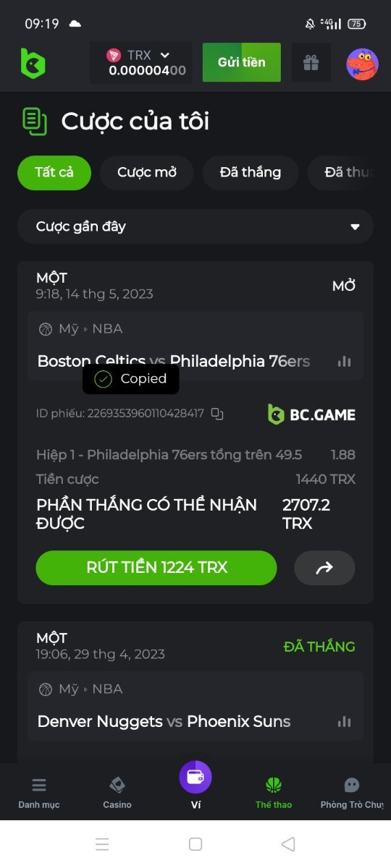Select the Tất cả filter tab
The image size is (391, 868).
pyautogui.click(x=54, y=173)
